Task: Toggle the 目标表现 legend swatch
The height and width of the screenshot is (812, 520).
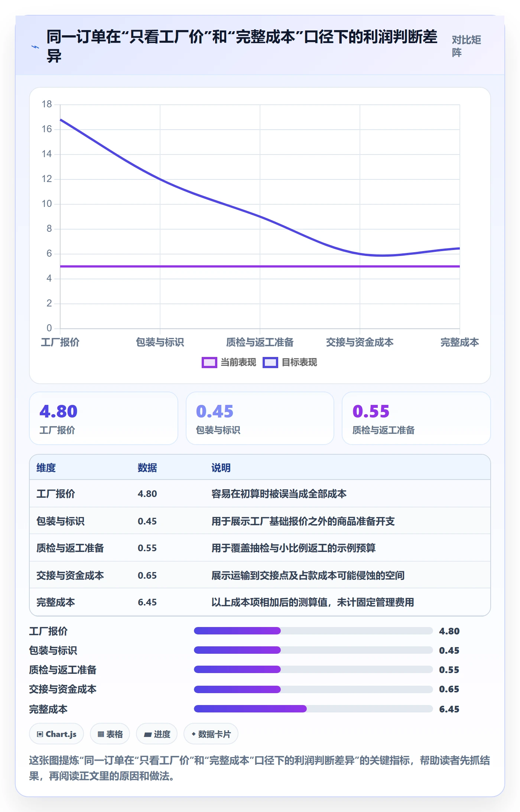Action: (270, 362)
